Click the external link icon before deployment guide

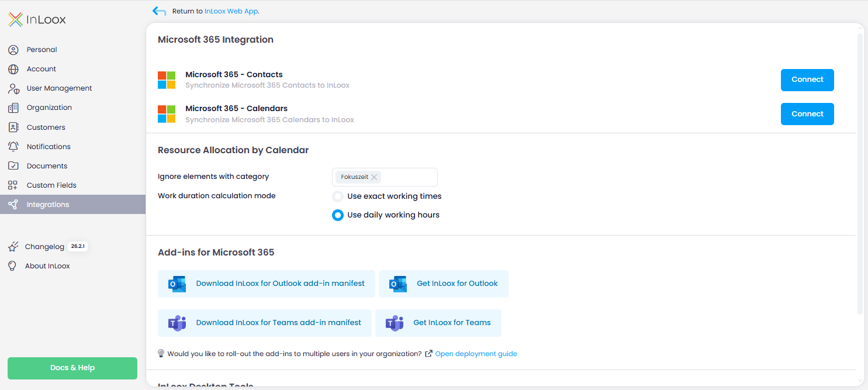click(429, 354)
